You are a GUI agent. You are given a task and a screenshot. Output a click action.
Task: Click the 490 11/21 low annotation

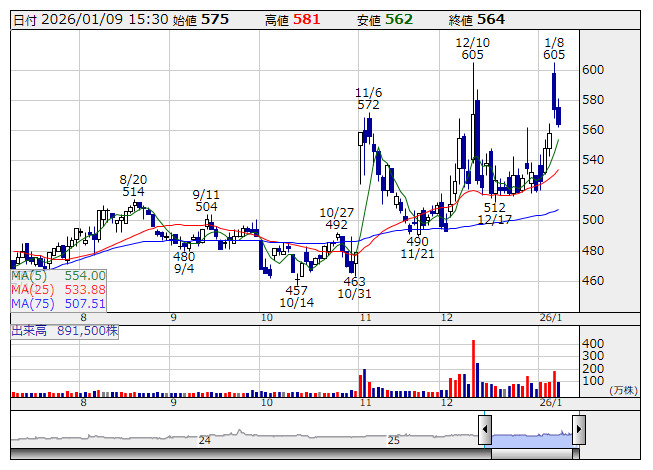[417, 247]
